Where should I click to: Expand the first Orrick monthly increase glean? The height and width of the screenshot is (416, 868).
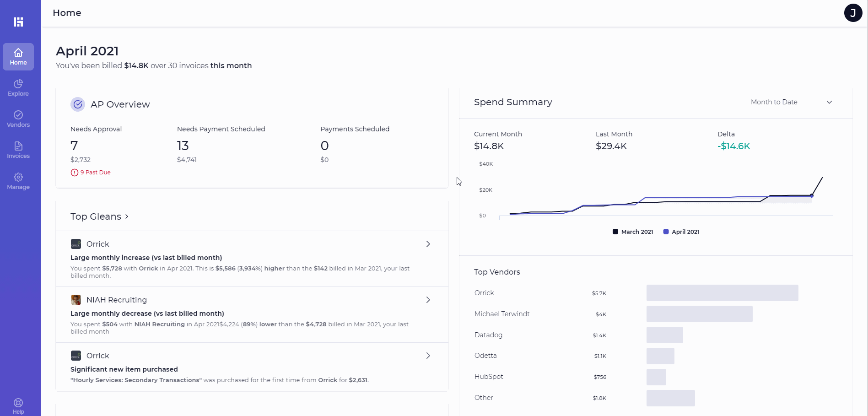point(428,244)
